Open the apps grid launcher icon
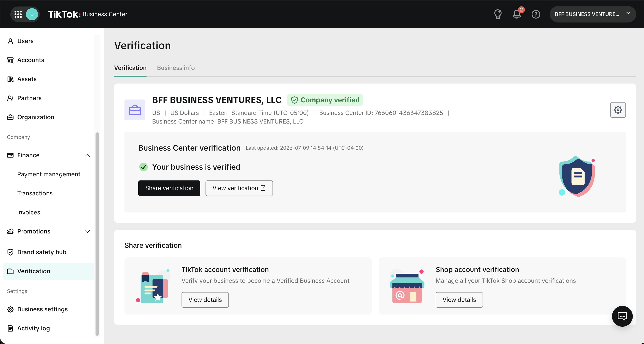This screenshot has height=344, width=644. click(18, 14)
